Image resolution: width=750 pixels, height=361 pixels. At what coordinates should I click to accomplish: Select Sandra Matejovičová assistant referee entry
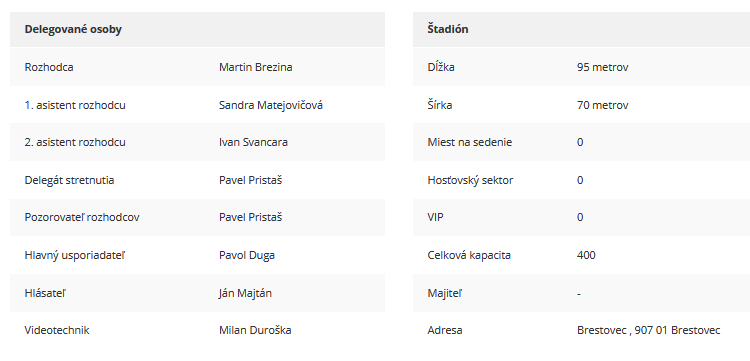click(271, 105)
